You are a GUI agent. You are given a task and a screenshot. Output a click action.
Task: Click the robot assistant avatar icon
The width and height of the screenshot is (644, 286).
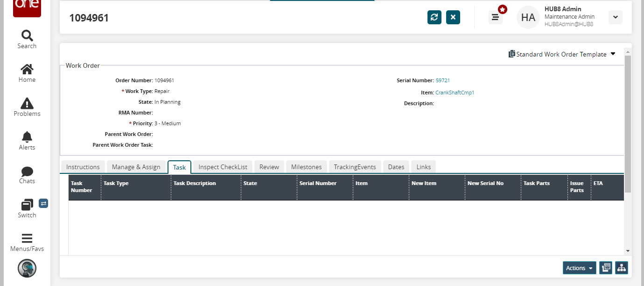(x=27, y=268)
